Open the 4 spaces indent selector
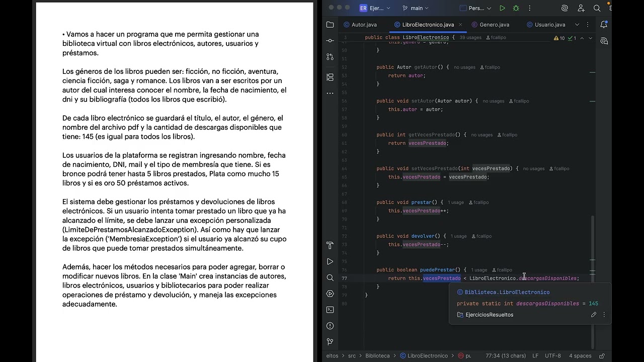 [580, 355]
